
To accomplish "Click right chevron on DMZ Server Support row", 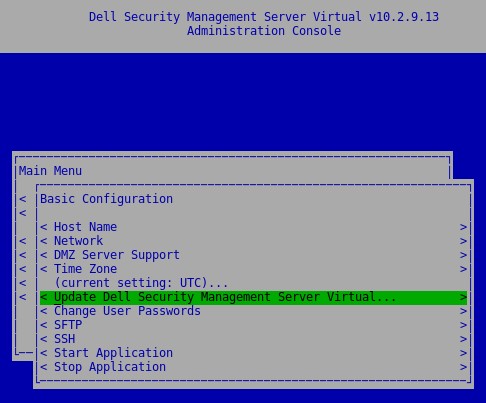I will click(463, 255).
